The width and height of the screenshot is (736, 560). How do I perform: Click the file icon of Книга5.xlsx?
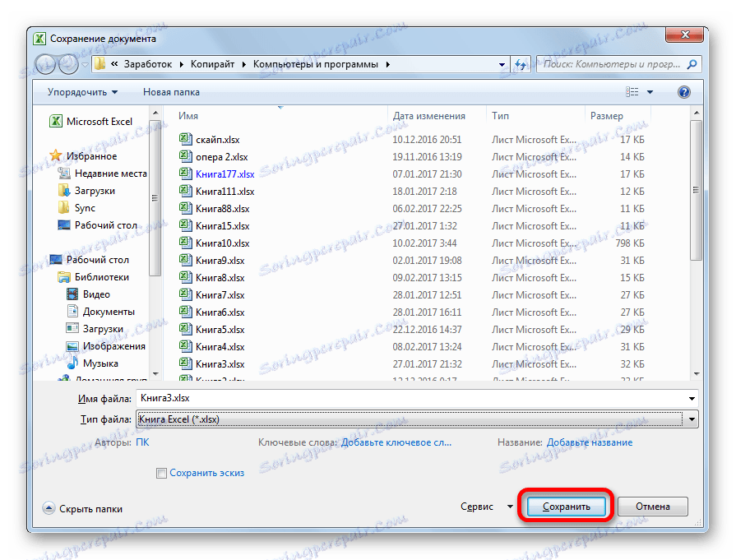click(x=185, y=329)
